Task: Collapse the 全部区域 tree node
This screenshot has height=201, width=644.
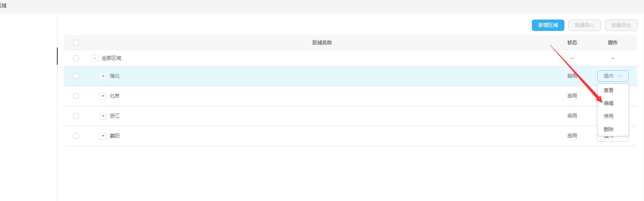Action: pyautogui.click(x=95, y=58)
